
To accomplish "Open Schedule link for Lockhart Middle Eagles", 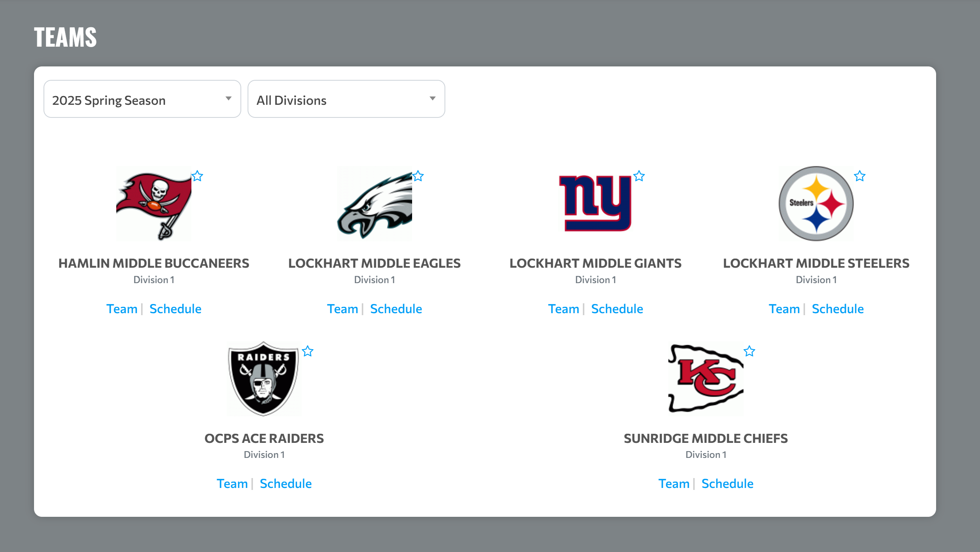I will point(396,309).
